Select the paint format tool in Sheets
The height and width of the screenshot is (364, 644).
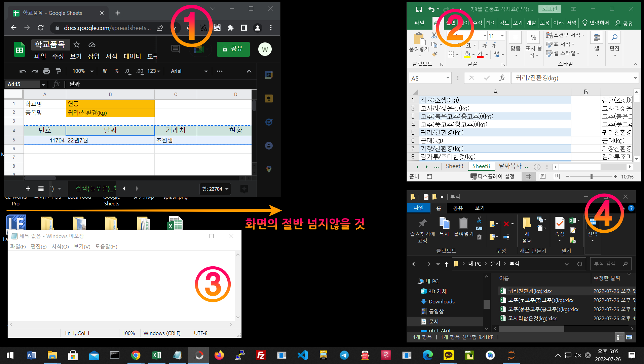click(x=58, y=71)
